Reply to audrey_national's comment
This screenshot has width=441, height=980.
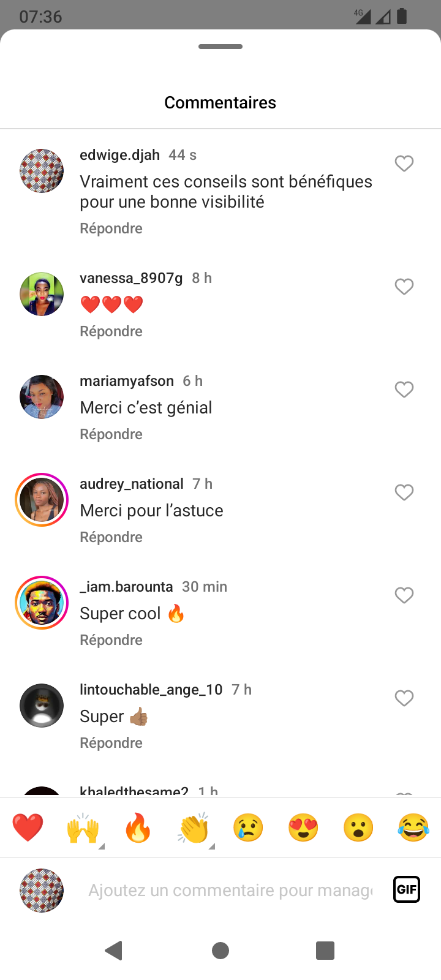click(x=111, y=537)
